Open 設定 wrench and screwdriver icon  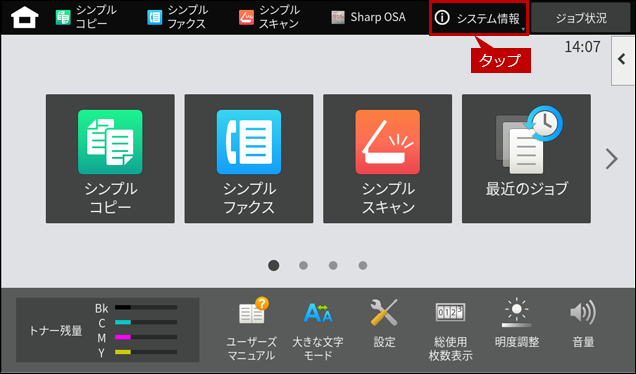point(384,324)
